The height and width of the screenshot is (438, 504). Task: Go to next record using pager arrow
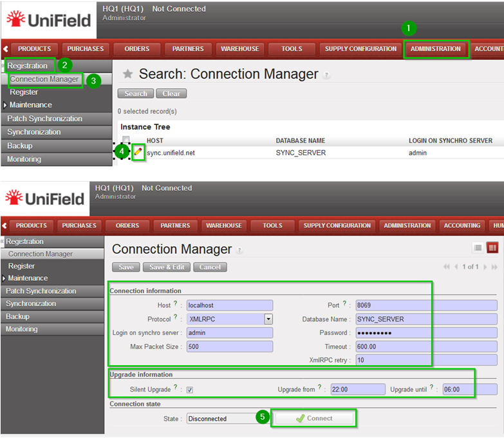485,267
